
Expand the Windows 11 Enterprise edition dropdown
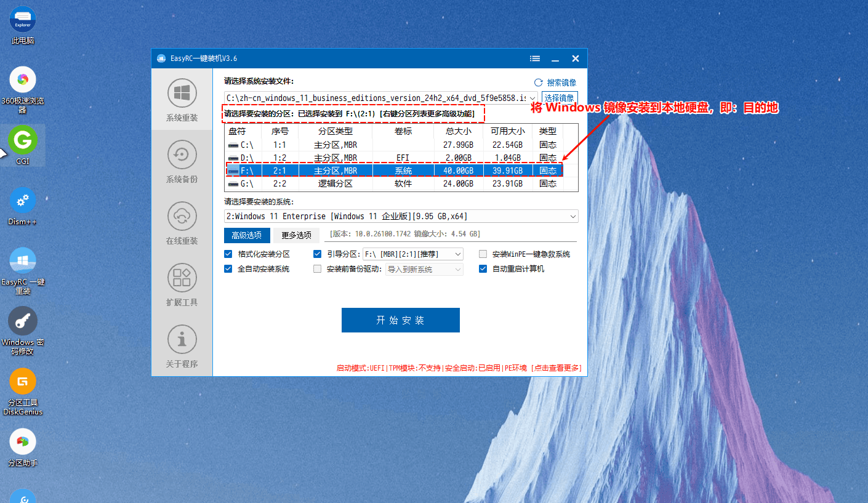point(573,216)
